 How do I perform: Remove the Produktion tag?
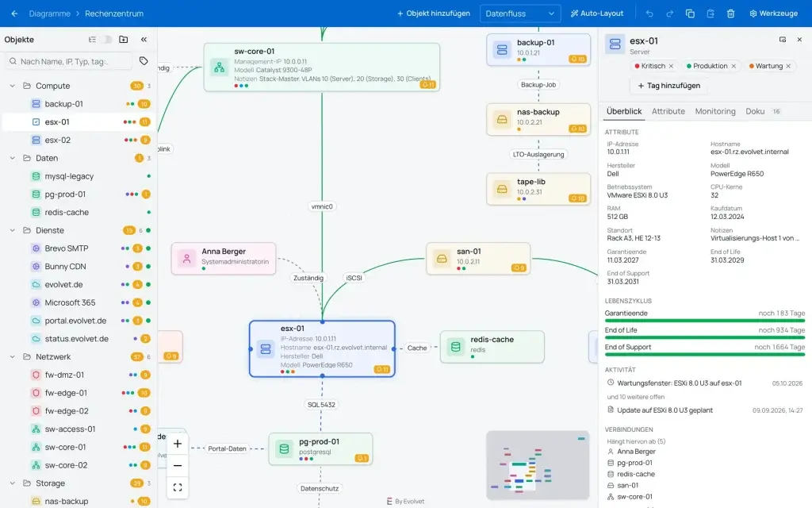(733, 66)
